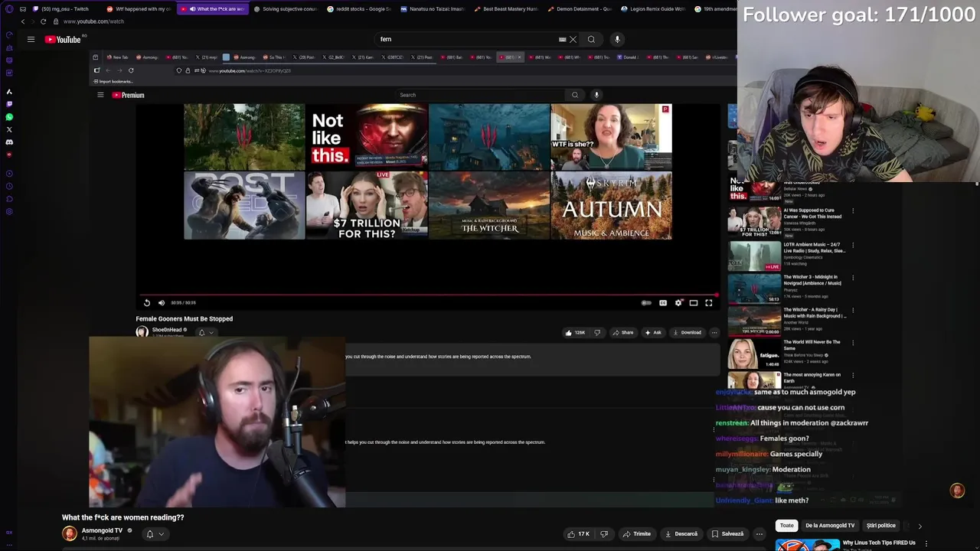Open more actions for Female Gooners video

tap(714, 333)
